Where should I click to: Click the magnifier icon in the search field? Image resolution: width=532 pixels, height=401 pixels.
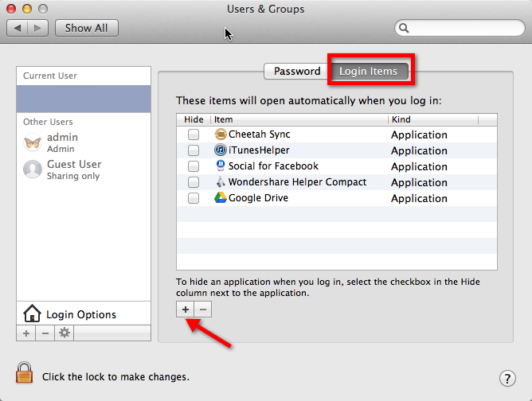[x=404, y=28]
